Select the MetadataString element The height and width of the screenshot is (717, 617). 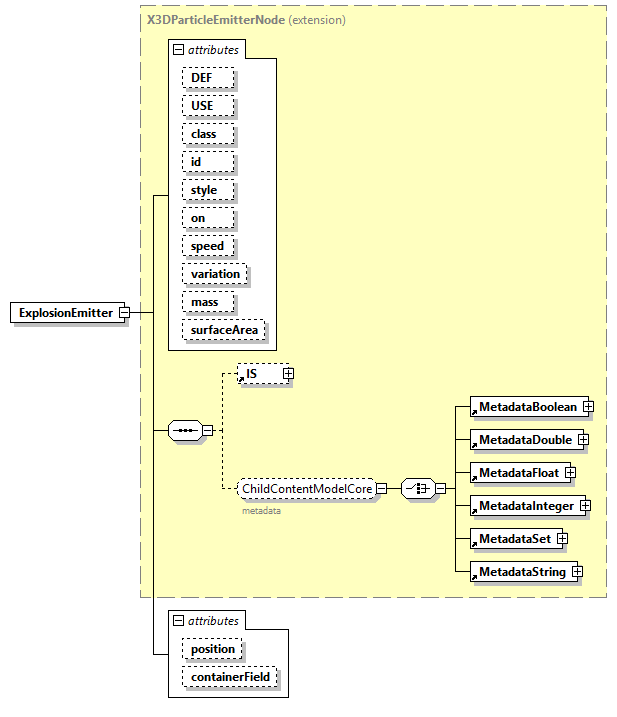[x=524, y=572]
